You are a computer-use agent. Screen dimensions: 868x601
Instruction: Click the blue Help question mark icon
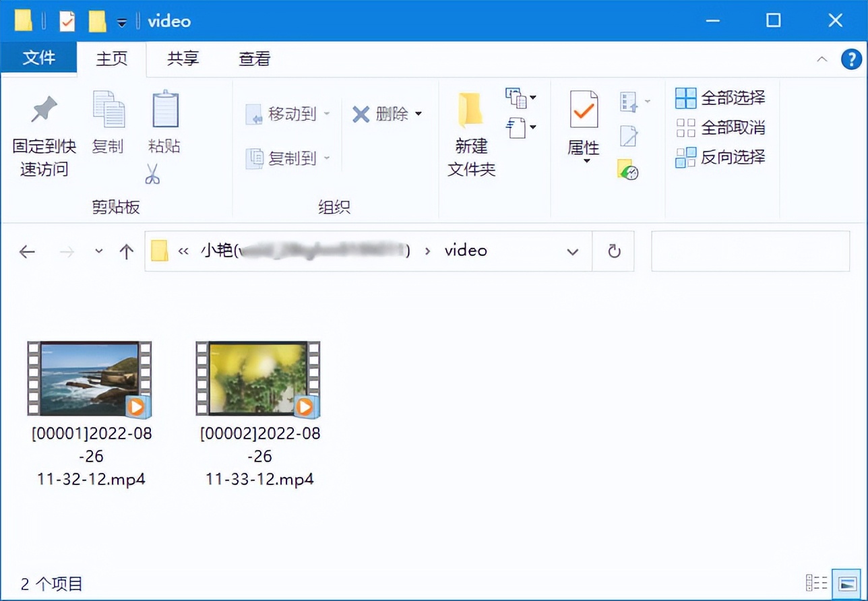pyautogui.click(x=851, y=59)
